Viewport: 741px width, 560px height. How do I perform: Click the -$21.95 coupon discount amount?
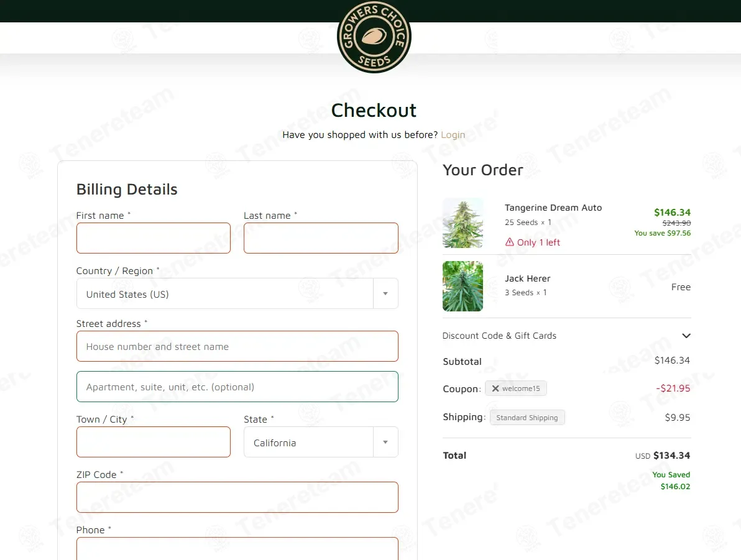(x=673, y=388)
